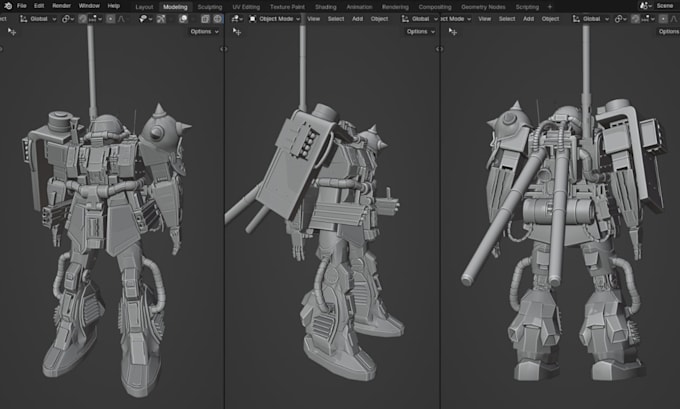Switch to the Sculpting workspace tab
This screenshot has width=680, height=409.
(210, 7)
